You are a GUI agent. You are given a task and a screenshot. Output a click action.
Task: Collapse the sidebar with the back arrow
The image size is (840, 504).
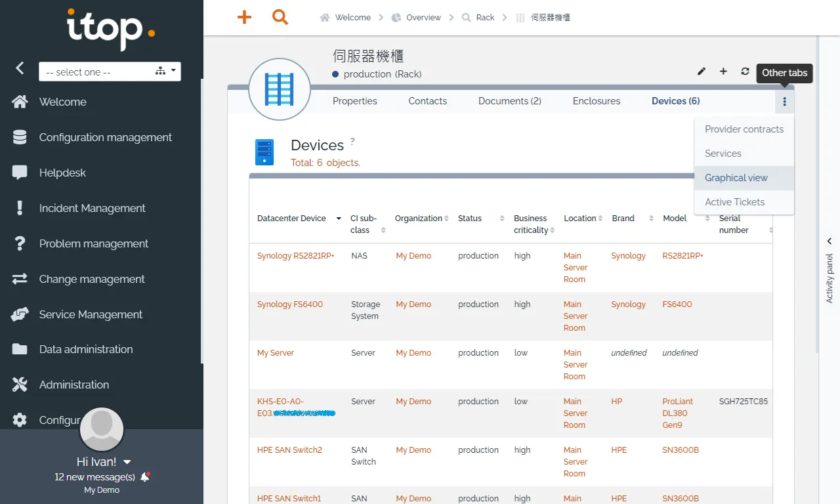click(x=20, y=68)
